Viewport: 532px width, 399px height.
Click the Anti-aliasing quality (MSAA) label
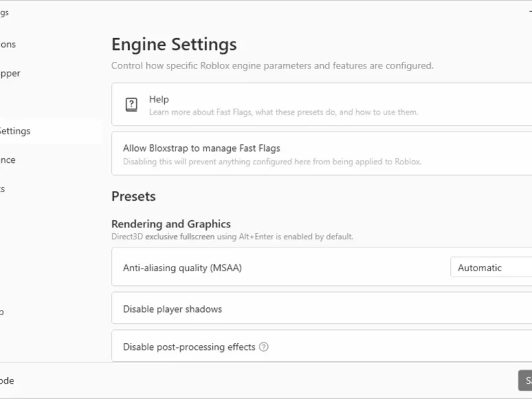point(182,268)
